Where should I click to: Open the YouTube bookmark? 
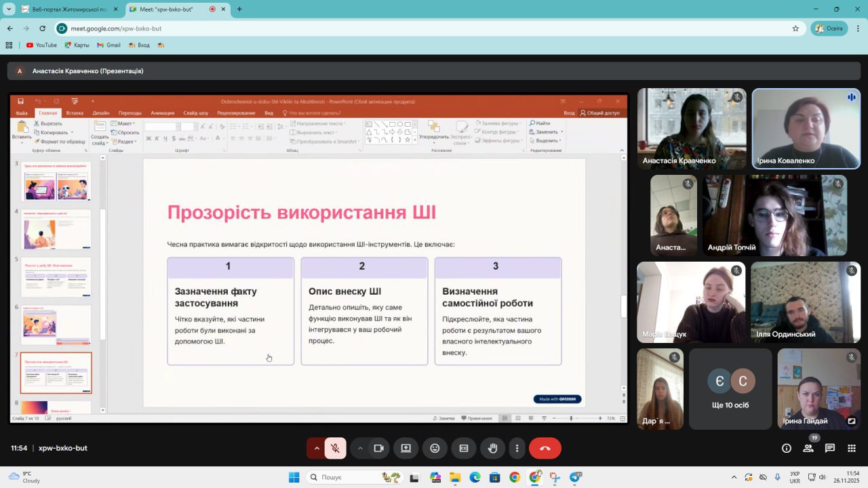[41, 45]
